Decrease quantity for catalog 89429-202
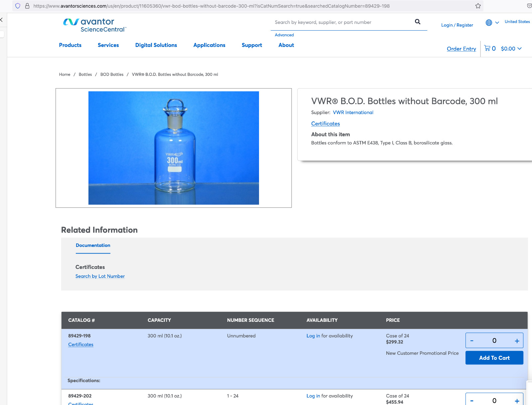Screen dimensions: 532x405 [x=472, y=401]
